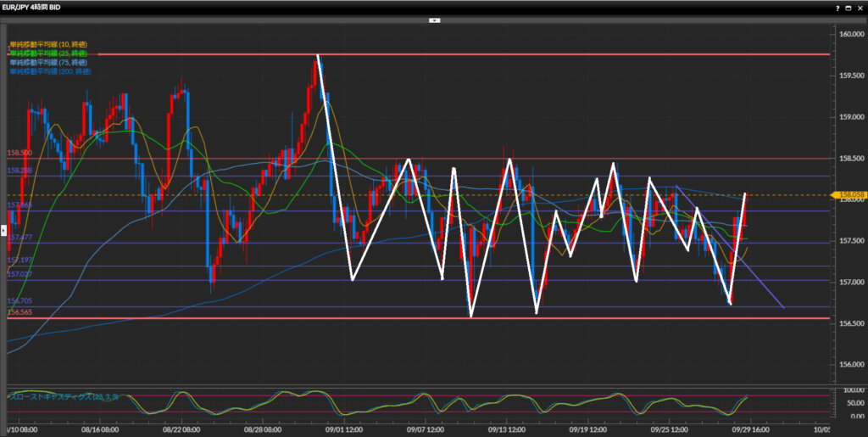Close the EUR/JPY chart window
Viewport: 868px width, 437px height.
(860, 7)
